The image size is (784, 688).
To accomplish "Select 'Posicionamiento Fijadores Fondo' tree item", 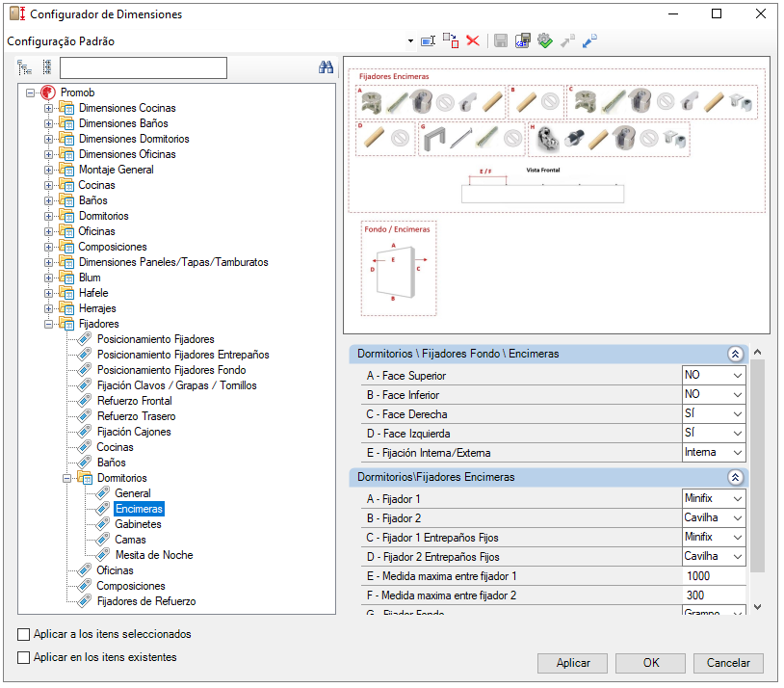I will pos(170,370).
